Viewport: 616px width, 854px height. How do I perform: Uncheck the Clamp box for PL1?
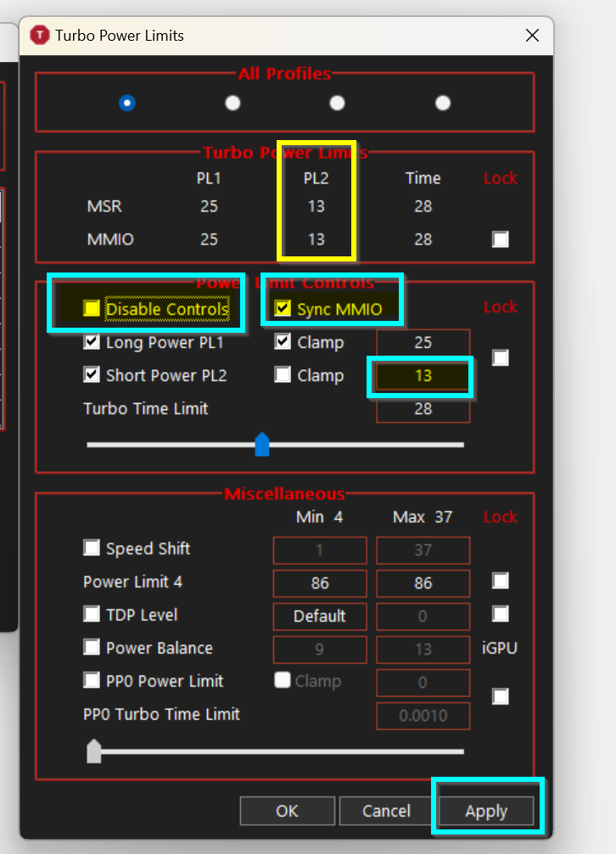(x=283, y=342)
